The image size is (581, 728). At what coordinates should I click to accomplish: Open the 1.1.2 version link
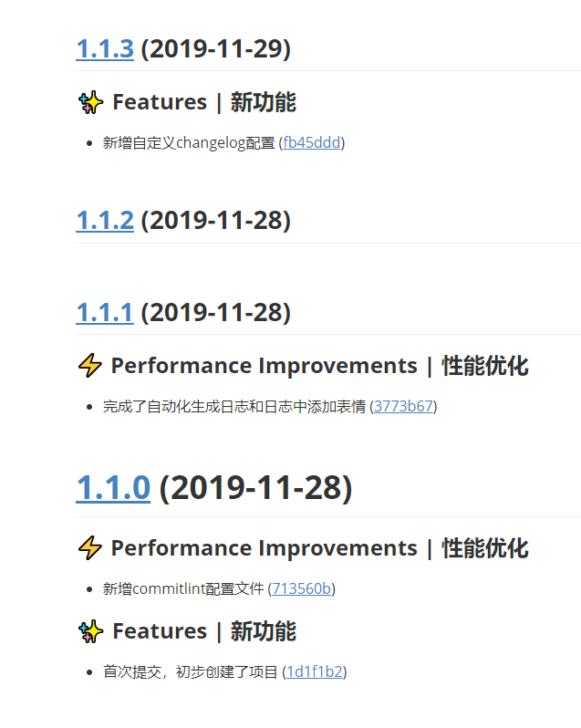[105, 221]
